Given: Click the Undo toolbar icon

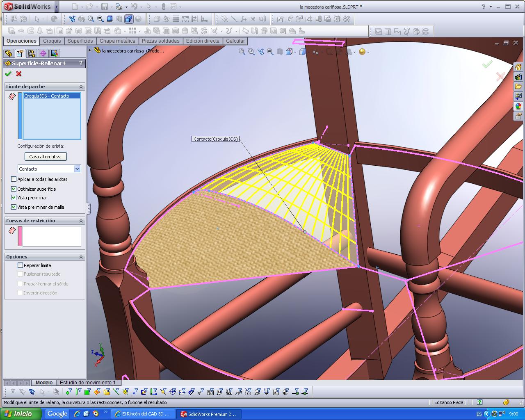Looking at the screenshot, I should coord(134,7).
